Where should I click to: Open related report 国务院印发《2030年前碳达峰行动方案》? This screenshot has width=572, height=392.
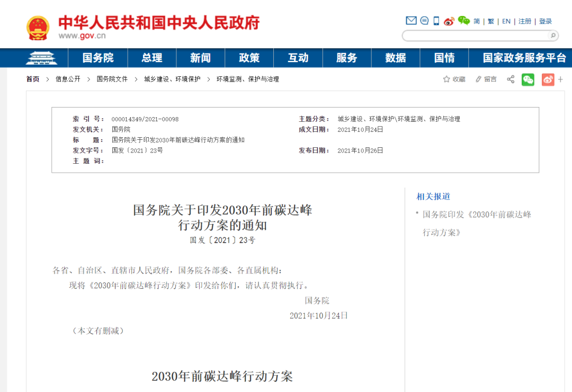[x=477, y=224]
